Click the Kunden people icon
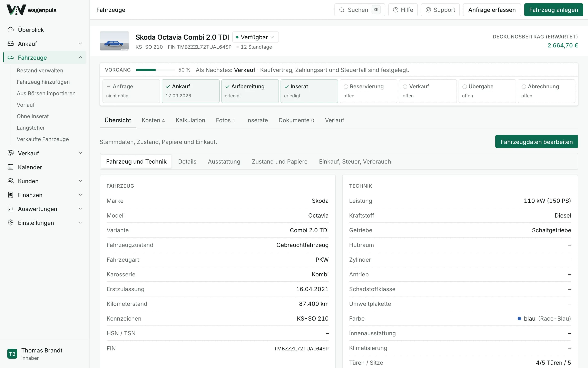 pyautogui.click(x=11, y=181)
